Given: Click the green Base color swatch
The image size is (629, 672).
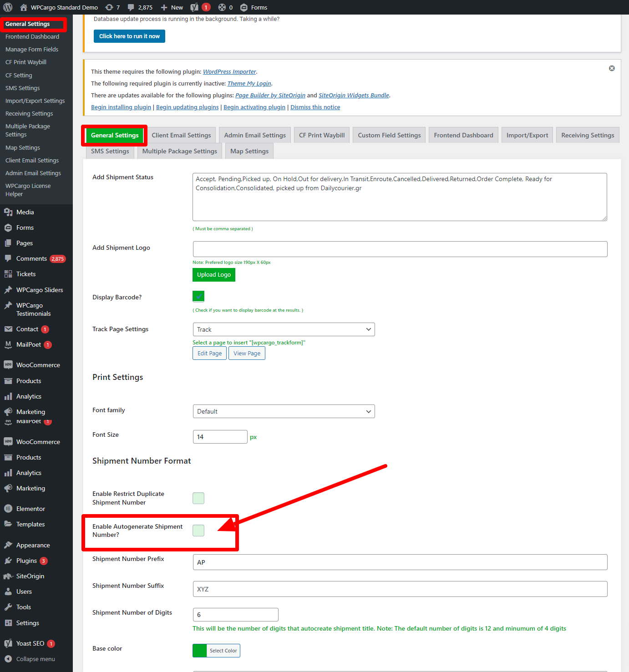Looking at the screenshot, I should tap(200, 651).
